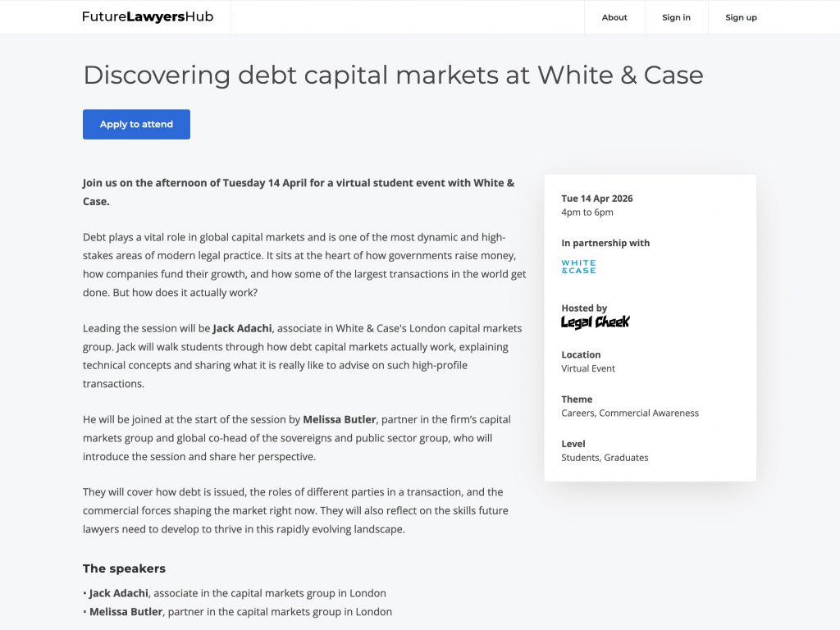
Task: Click the 4pm to 6pm time text
Action: tap(587, 212)
